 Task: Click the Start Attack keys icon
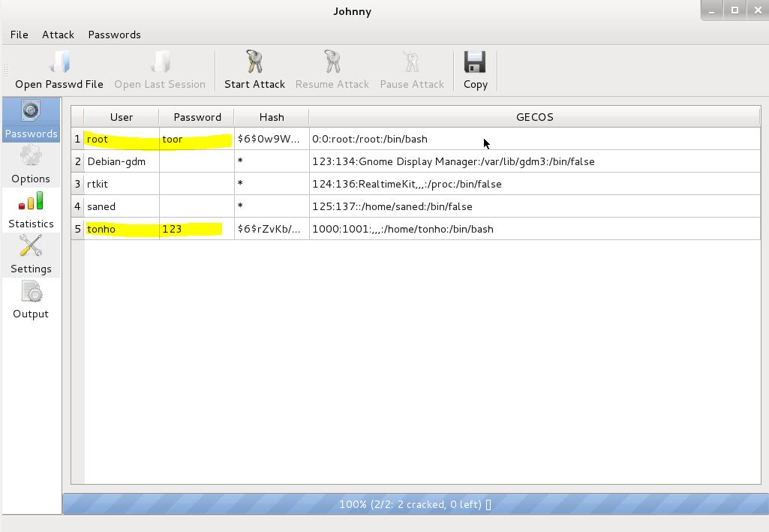tap(254, 62)
